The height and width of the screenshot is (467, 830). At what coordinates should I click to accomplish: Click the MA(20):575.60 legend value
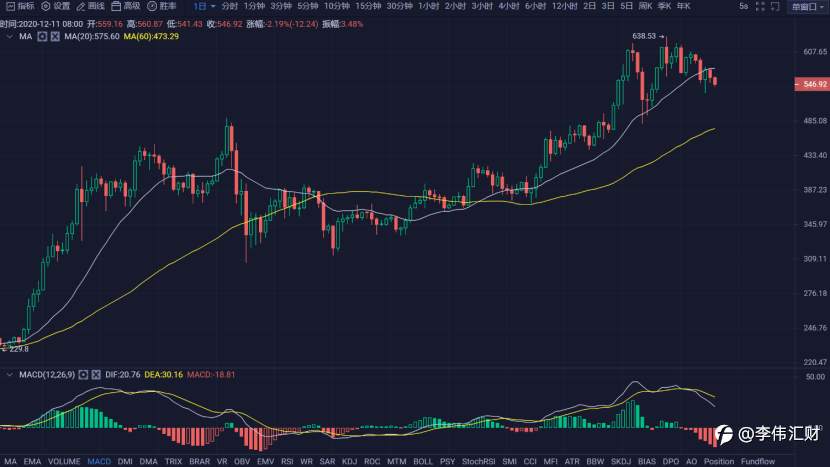pos(92,37)
